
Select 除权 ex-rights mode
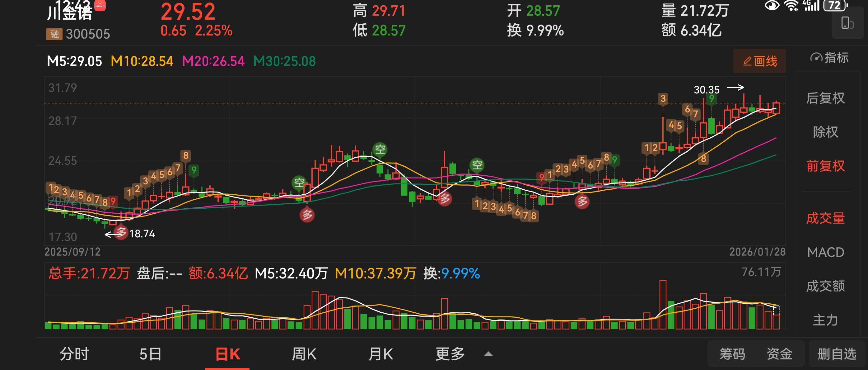coord(825,132)
